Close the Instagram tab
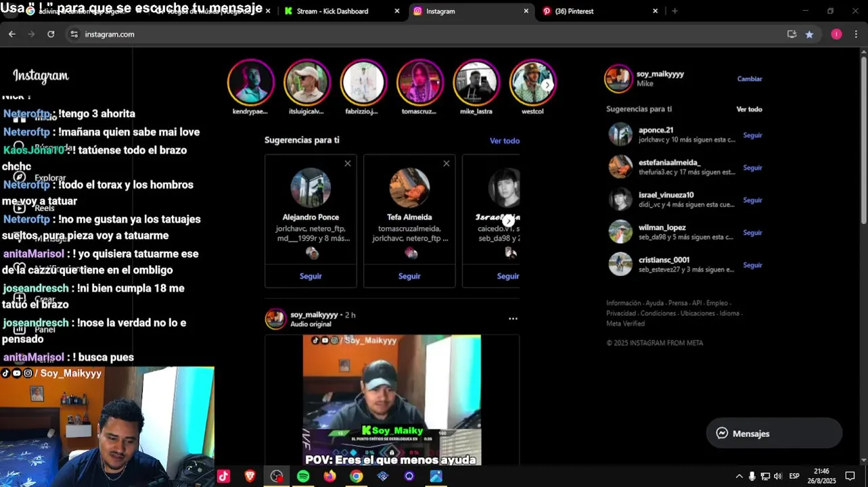This screenshot has height=487, width=868. point(526,11)
